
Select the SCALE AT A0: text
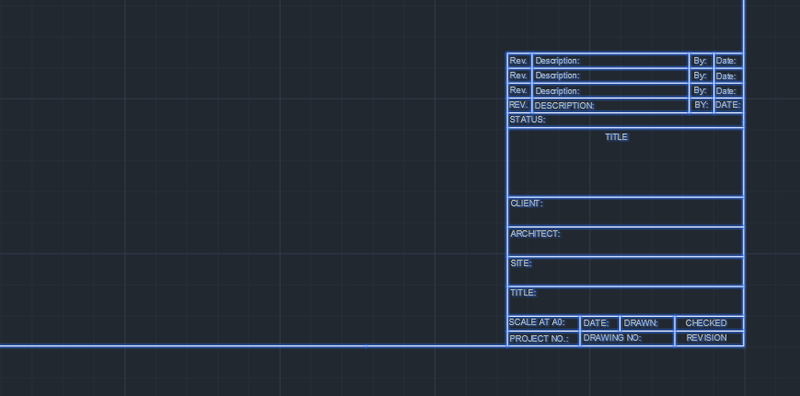[x=537, y=323]
